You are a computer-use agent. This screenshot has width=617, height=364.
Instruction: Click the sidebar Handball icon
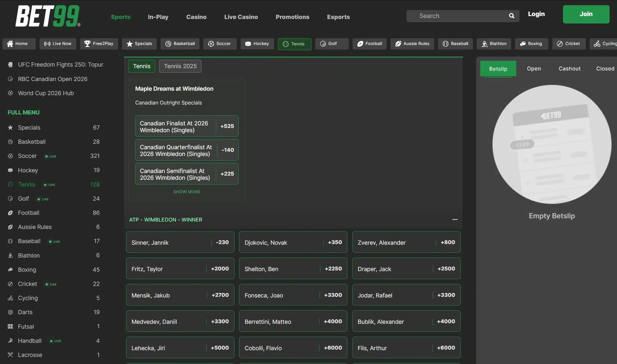pyautogui.click(x=10, y=341)
